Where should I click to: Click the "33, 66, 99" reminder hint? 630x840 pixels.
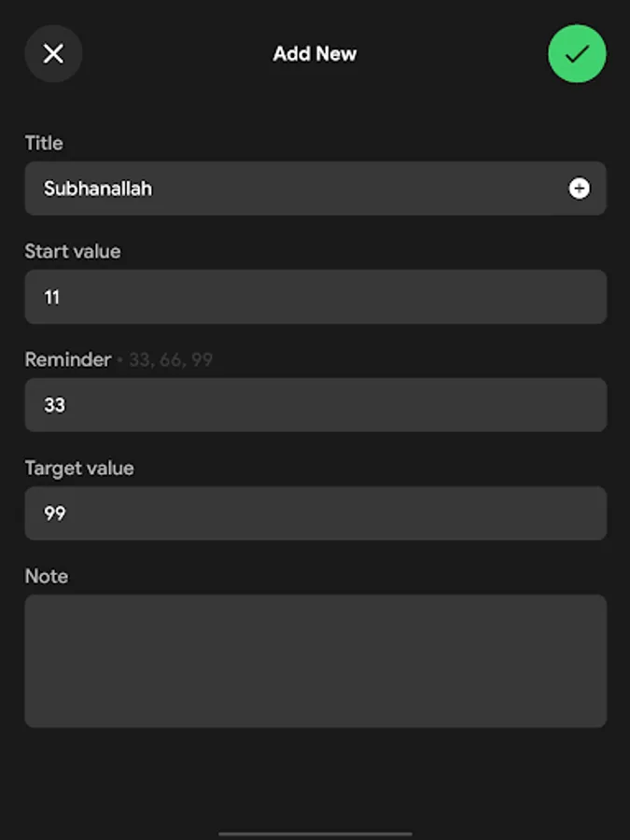click(x=171, y=360)
